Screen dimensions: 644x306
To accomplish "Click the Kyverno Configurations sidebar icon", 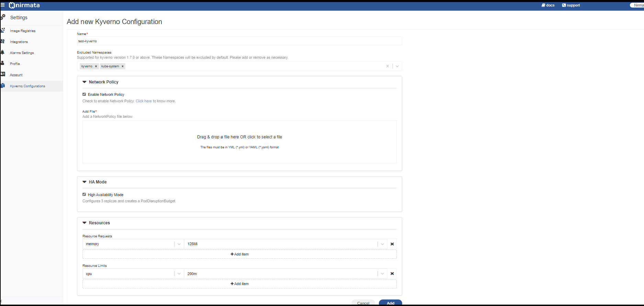I will coord(3,86).
